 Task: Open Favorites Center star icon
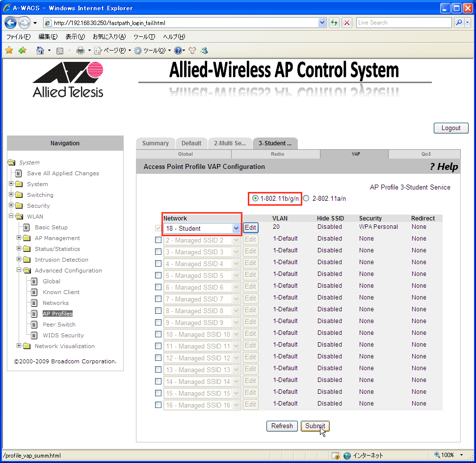(x=9, y=51)
